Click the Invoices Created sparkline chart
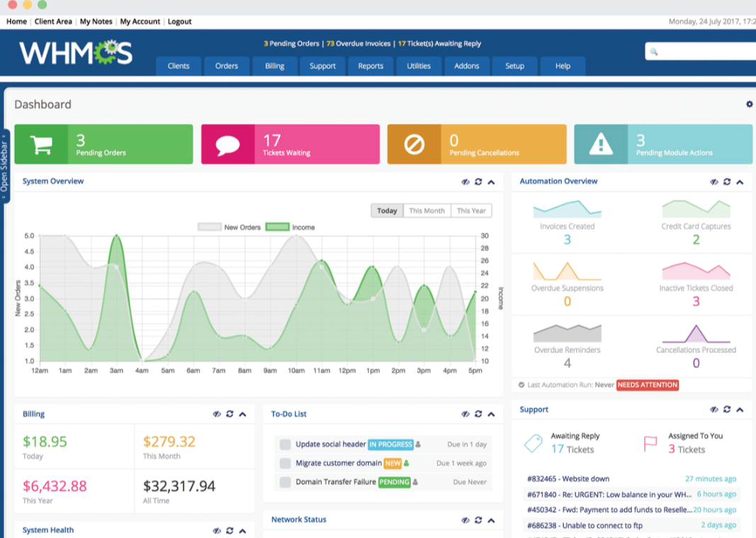 pyautogui.click(x=567, y=209)
